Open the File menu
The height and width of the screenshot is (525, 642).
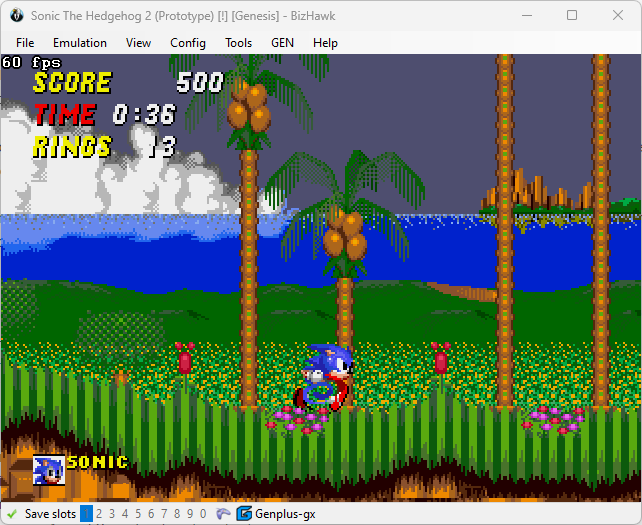(x=25, y=43)
